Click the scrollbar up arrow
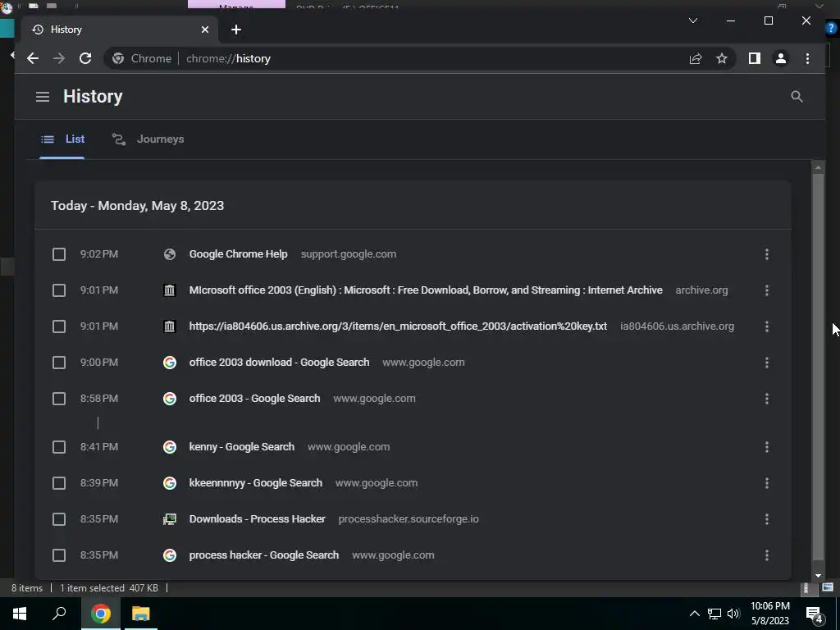Screen dimensions: 840x630 (818, 167)
